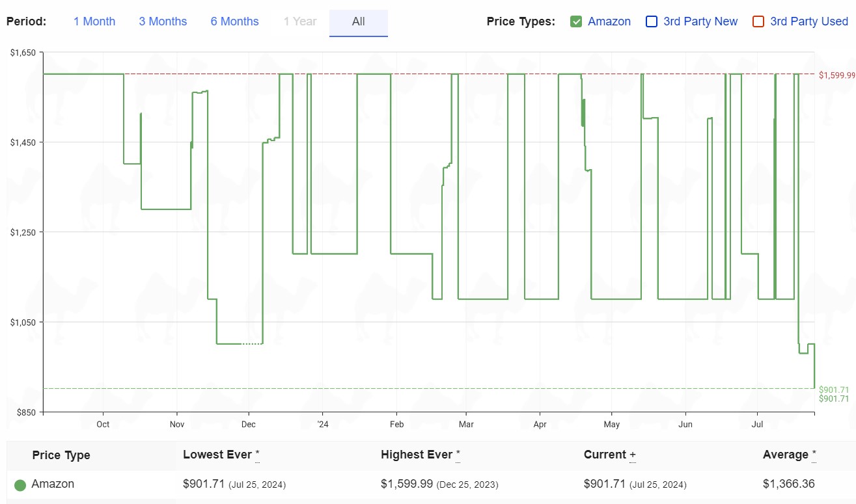Click the Price Types: label
This screenshot has height=504, width=856.
[x=521, y=21]
